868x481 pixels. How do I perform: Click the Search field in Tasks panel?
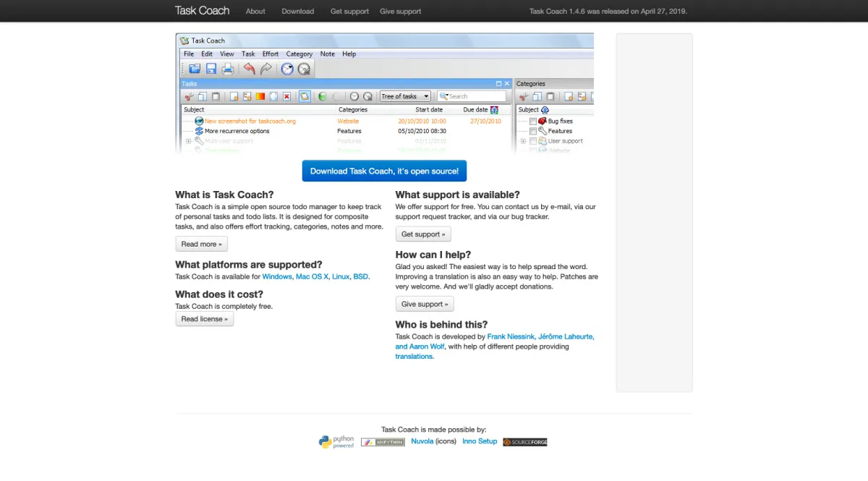[x=472, y=96]
